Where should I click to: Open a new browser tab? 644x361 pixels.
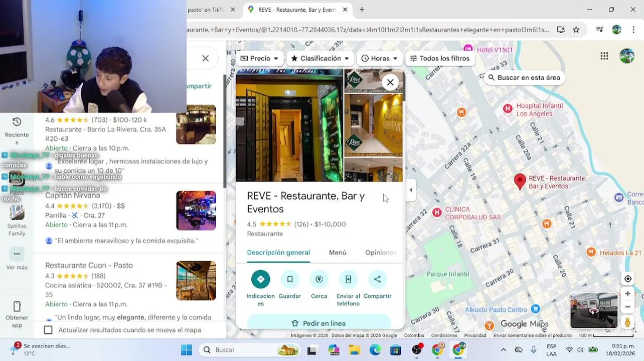[362, 10]
